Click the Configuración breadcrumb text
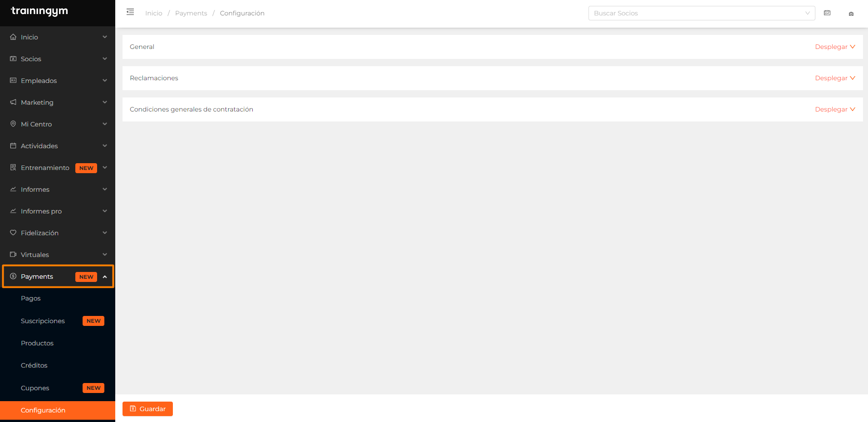868x422 pixels. pos(242,13)
